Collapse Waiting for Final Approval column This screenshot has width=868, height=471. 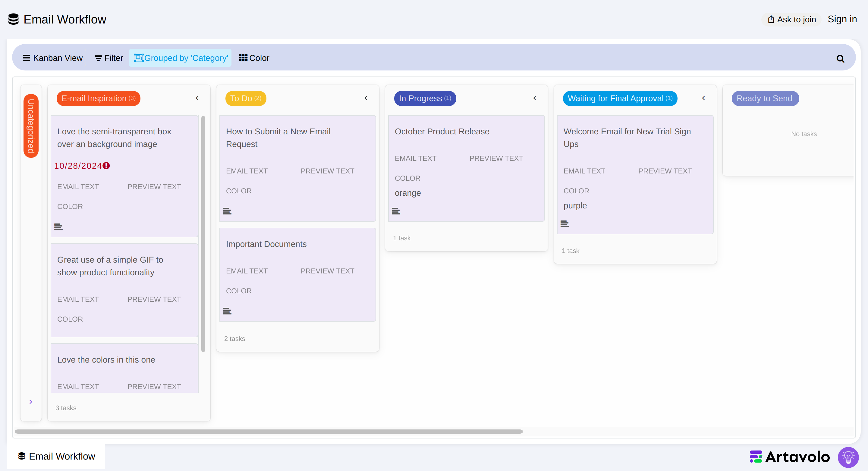pyautogui.click(x=703, y=98)
